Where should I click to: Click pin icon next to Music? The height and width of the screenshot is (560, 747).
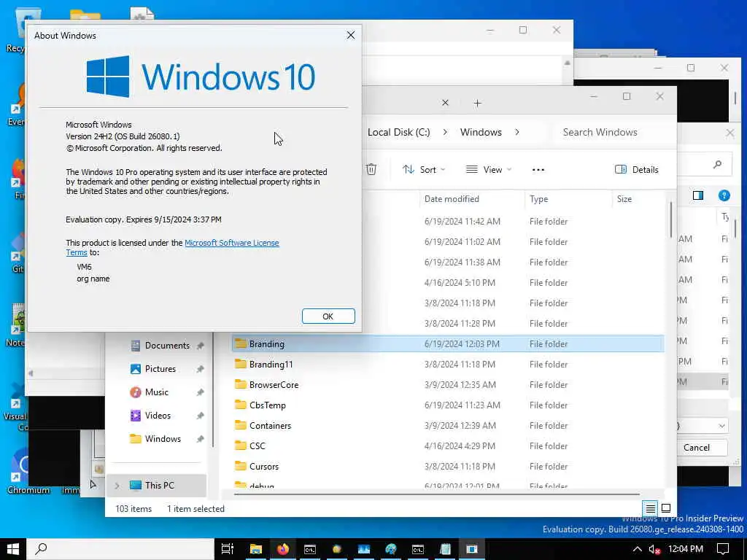(x=200, y=392)
